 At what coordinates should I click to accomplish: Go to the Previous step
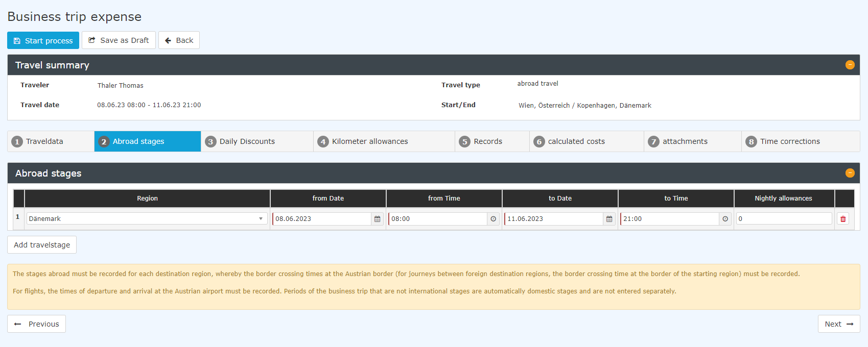36,324
